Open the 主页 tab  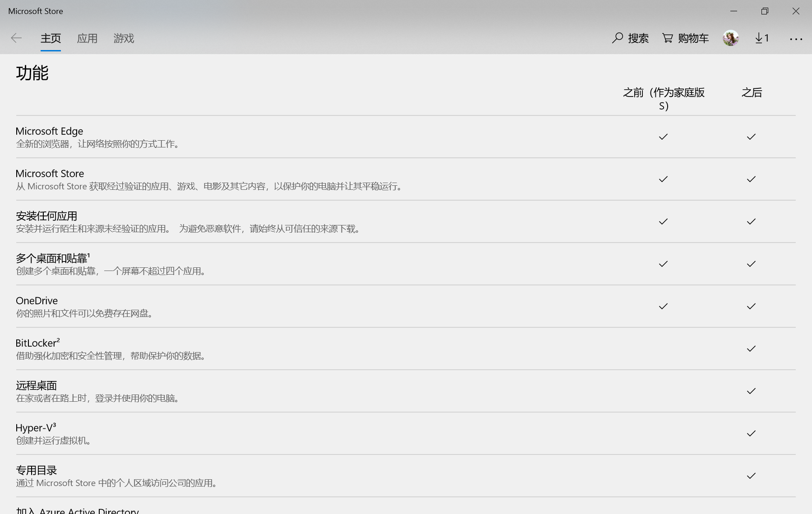click(51, 38)
